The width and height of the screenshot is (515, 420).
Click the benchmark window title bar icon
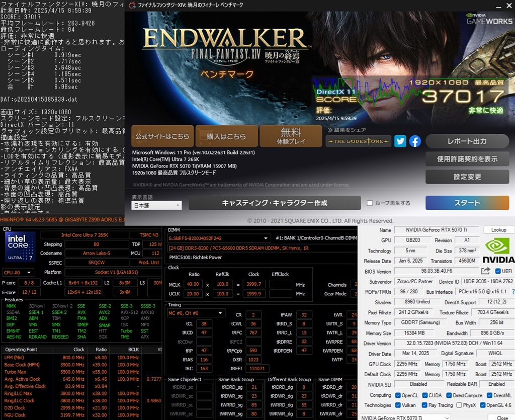[132, 6]
